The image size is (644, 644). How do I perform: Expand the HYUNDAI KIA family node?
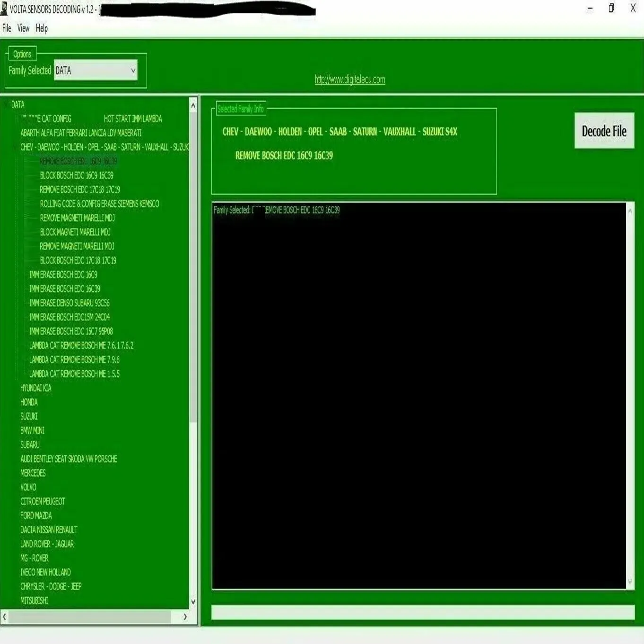pos(36,388)
